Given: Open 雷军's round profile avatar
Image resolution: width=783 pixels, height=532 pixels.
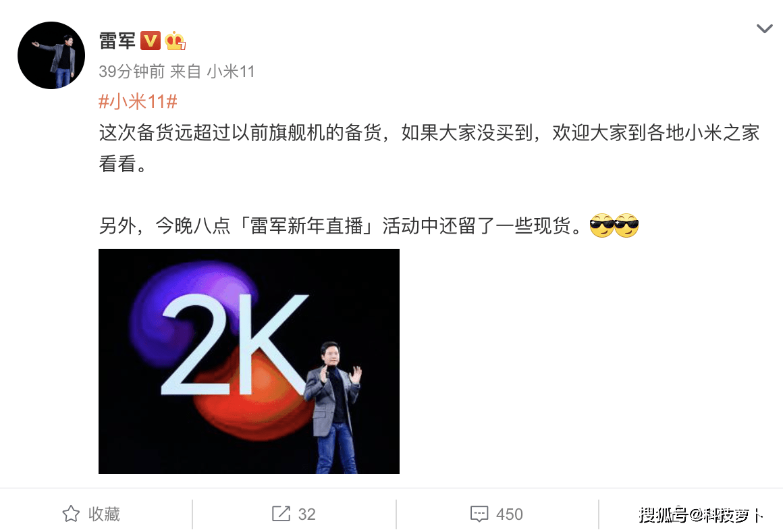Looking at the screenshot, I should pyautogui.click(x=51, y=55).
